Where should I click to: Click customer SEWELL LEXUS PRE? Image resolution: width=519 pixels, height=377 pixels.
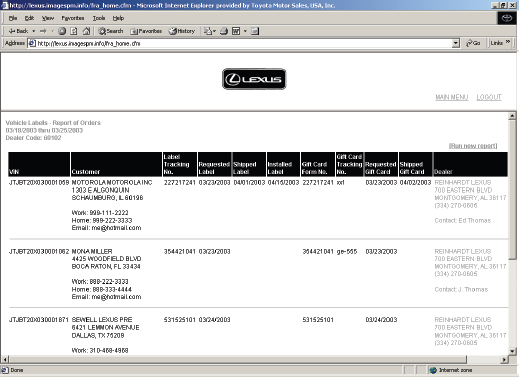(102, 320)
